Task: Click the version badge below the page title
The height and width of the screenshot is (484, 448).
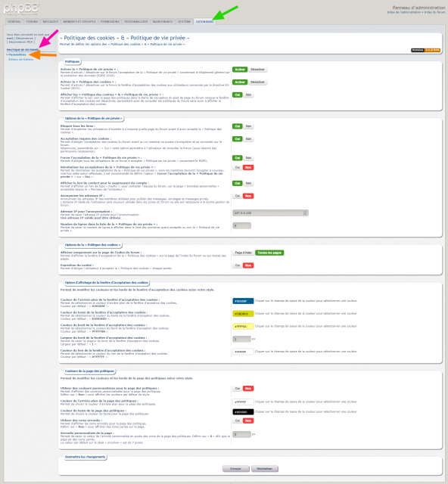Action: [x=425, y=50]
